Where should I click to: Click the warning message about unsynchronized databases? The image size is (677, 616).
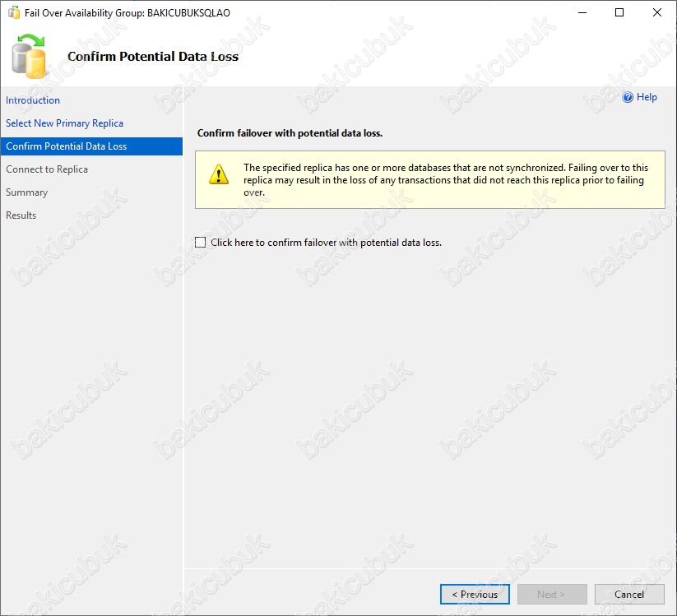(x=446, y=180)
